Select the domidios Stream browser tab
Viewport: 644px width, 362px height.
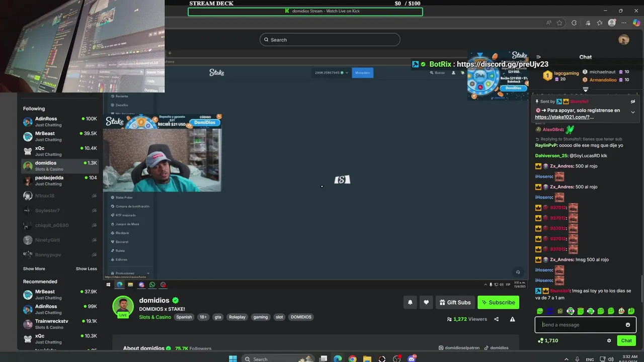click(x=305, y=11)
